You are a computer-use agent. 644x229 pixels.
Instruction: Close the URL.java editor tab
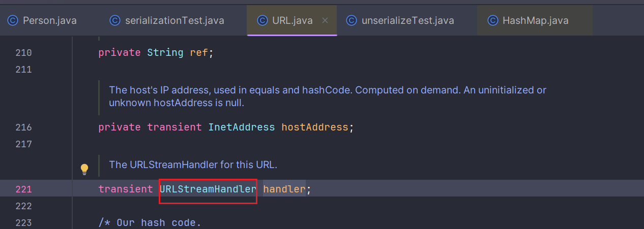click(x=326, y=20)
